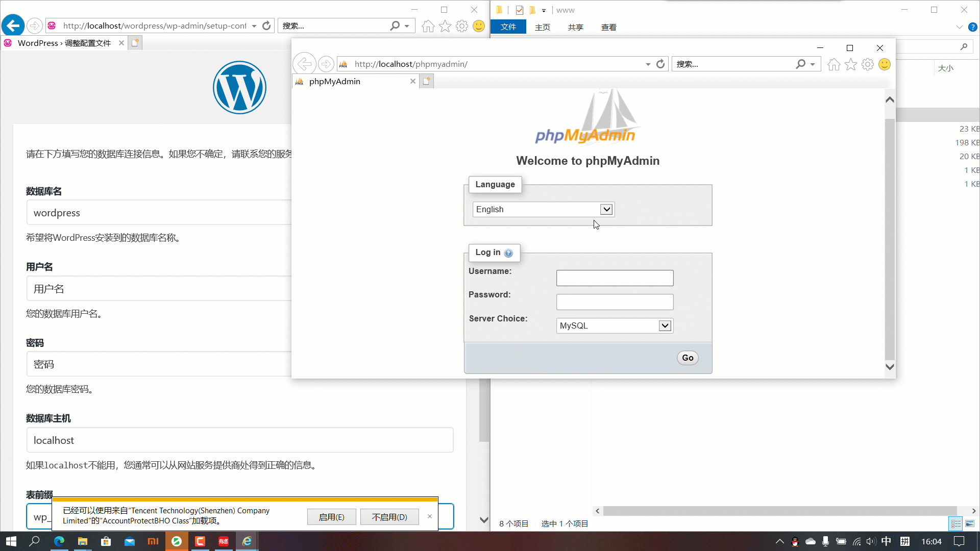Click the smiley face icon in main browser
The width and height of the screenshot is (980, 551).
(x=479, y=26)
